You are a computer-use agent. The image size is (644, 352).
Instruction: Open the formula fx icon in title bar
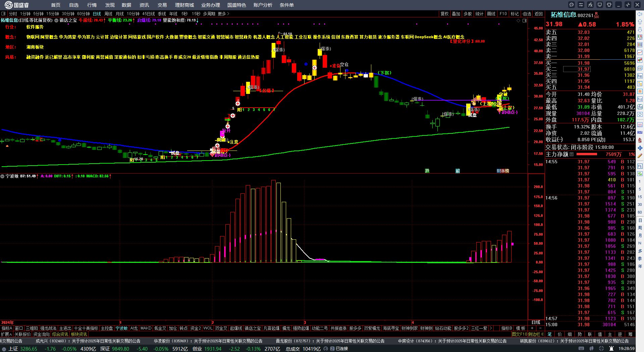pos(590,5)
